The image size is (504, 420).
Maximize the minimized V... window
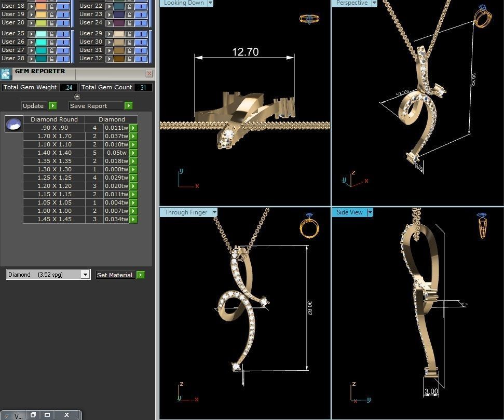coord(47,415)
